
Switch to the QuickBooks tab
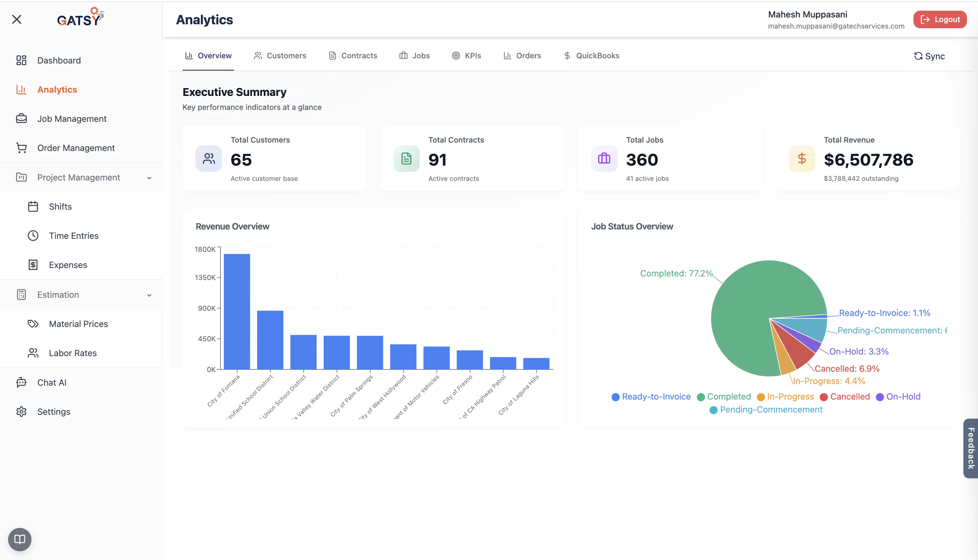591,56
